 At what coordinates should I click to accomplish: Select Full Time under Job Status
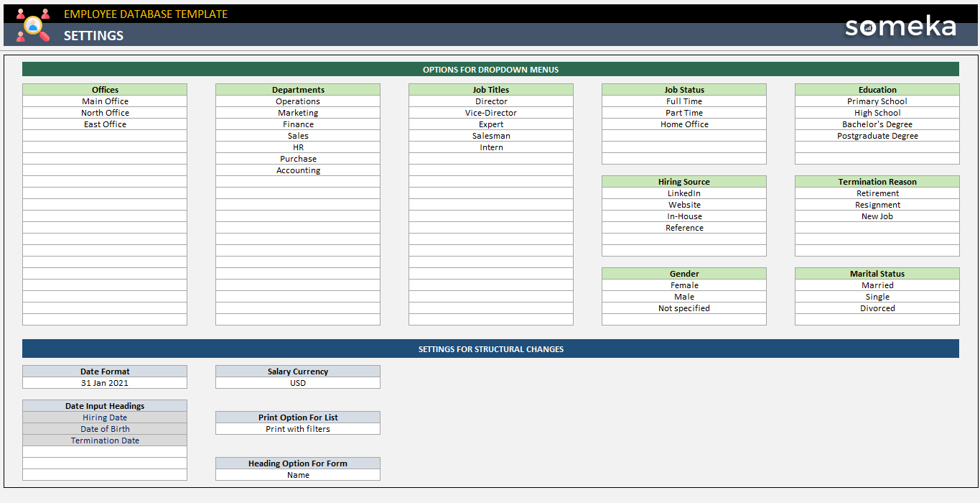(x=683, y=101)
